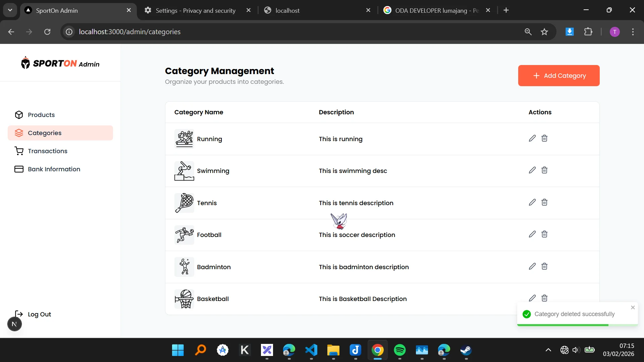
Task: Delete the Football category via trash icon
Action: 544,234
